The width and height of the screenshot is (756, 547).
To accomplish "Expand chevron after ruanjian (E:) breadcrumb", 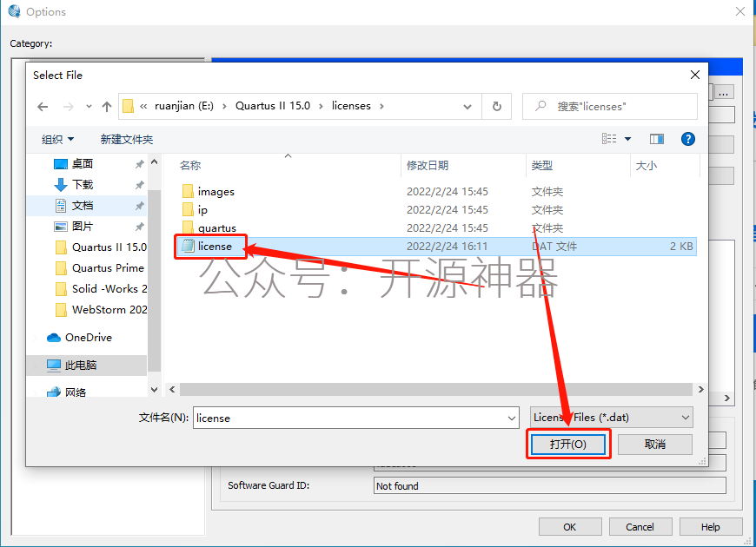I will (x=225, y=106).
